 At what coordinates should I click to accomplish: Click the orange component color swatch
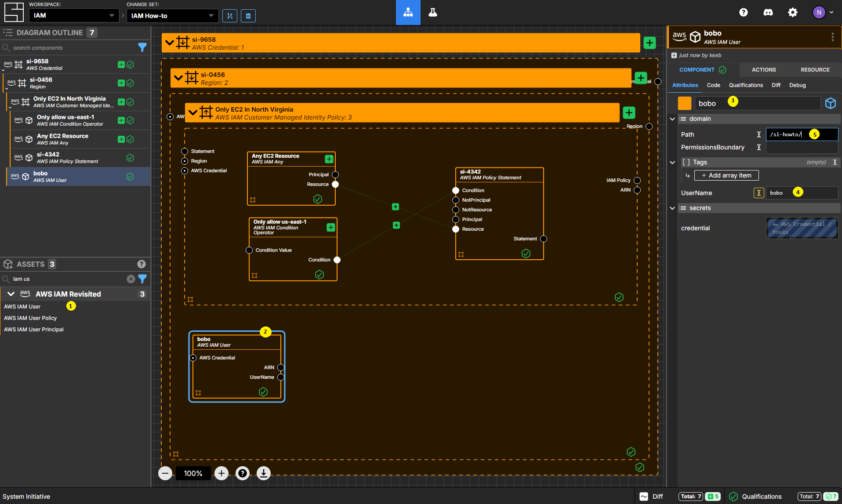[x=684, y=103]
